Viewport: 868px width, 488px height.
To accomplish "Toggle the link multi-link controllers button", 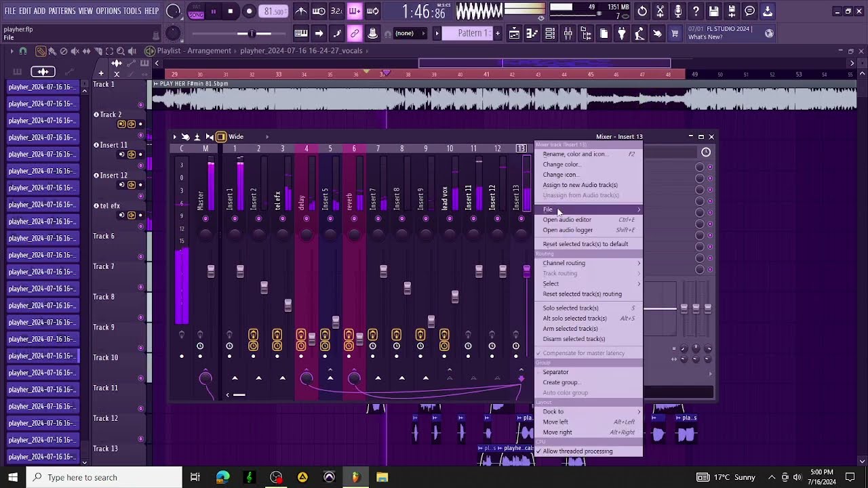I will pyautogui.click(x=355, y=33).
